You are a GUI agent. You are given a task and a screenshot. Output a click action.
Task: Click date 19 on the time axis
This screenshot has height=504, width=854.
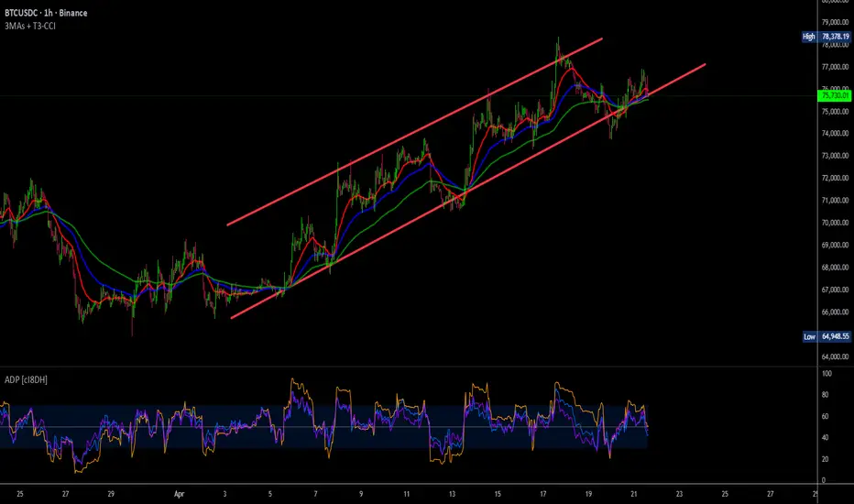click(588, 494)
